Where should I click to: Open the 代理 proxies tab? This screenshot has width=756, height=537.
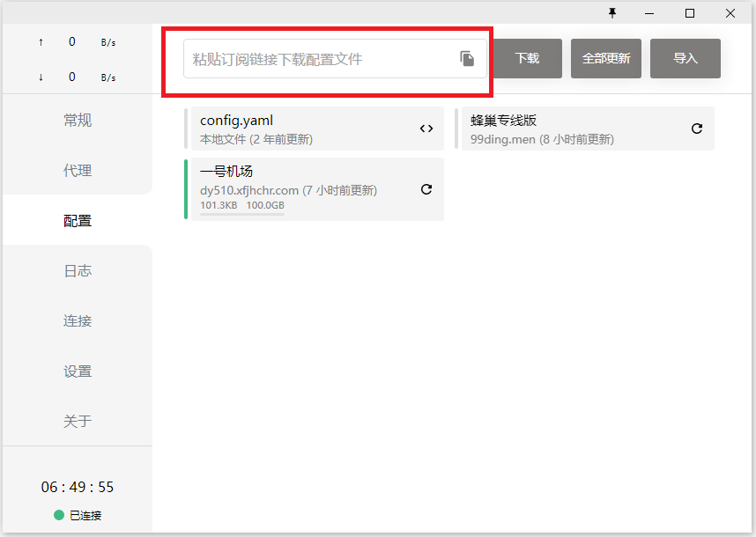click(x=78, y=170)
